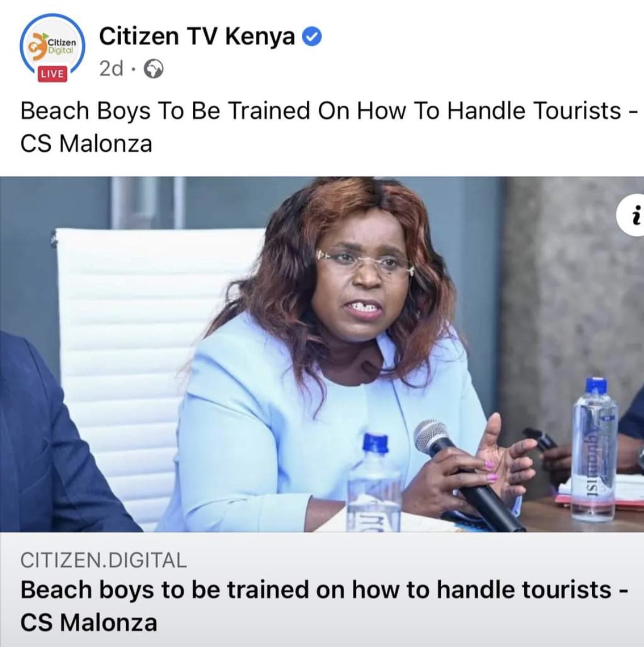
Task: Click the Aquamist water bottle in photo
Action: coord(594,450)
